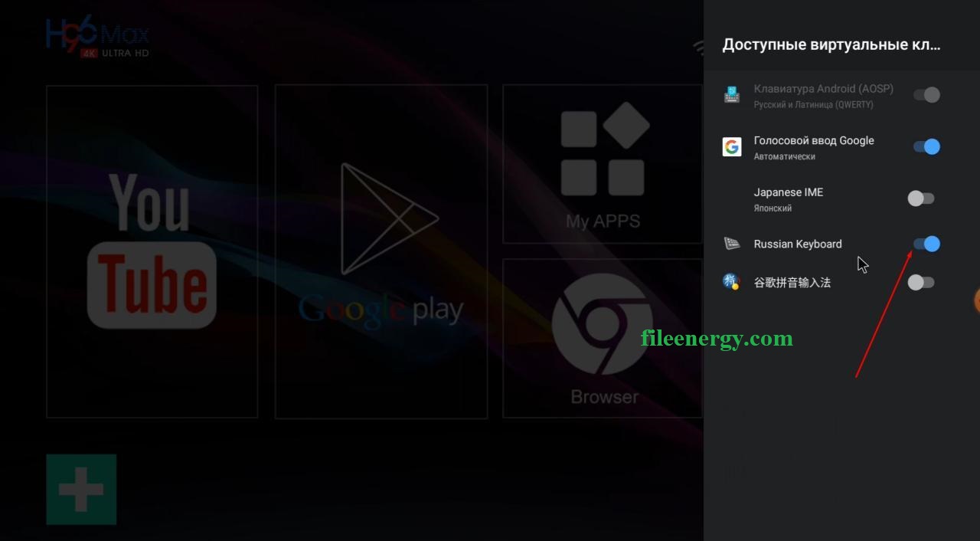Click the Автоматически subtitle text
The image size is (980, 541).
[785, 156]
